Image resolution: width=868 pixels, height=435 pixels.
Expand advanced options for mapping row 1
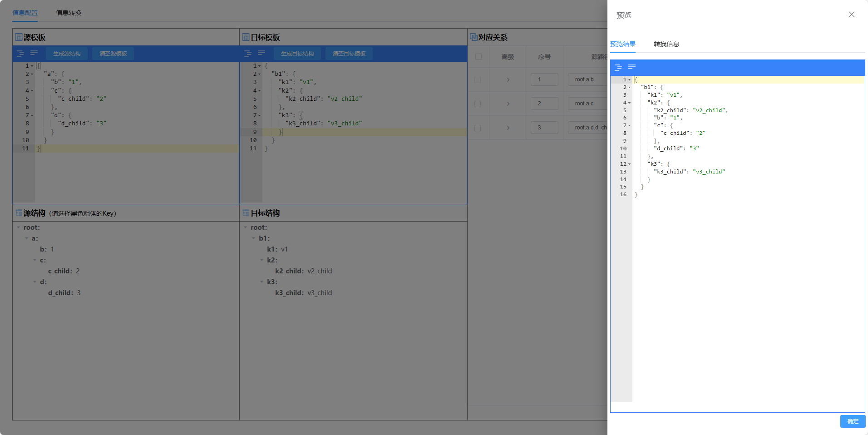(x=508, y=80)
